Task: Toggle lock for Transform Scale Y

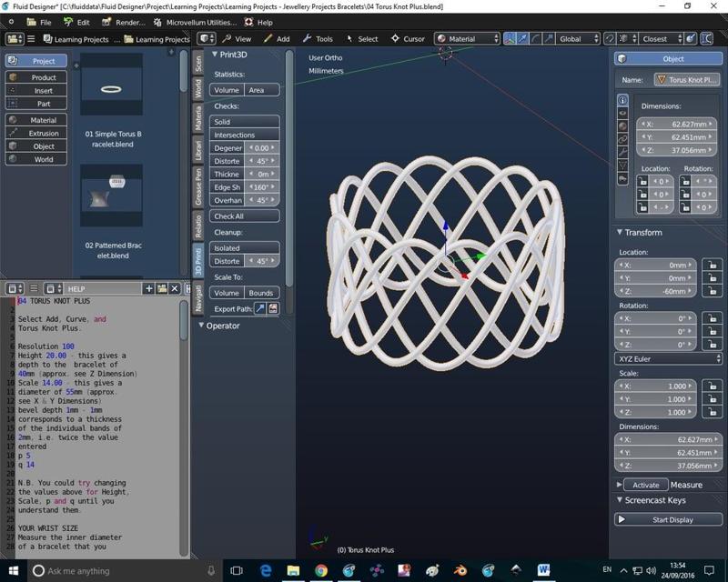Action: pos(711,400)
